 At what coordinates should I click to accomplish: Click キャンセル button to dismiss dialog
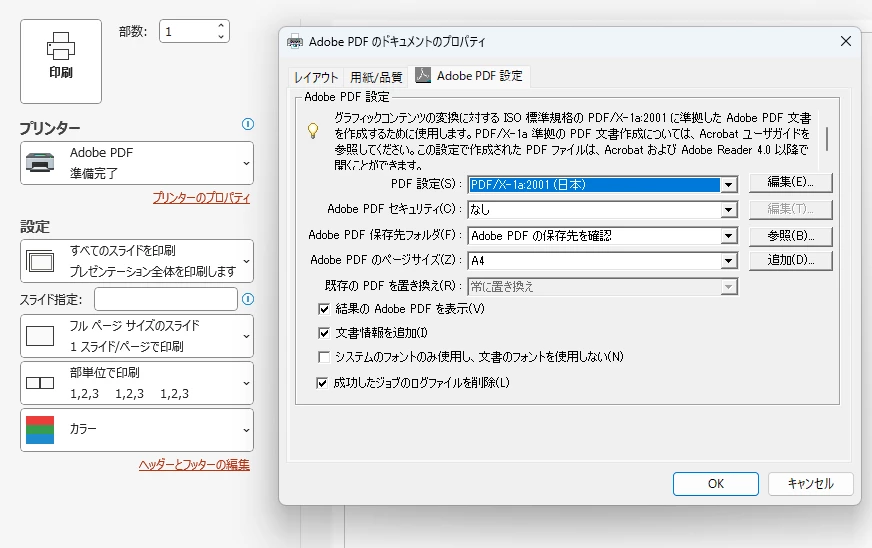click(x=810, y=483)
